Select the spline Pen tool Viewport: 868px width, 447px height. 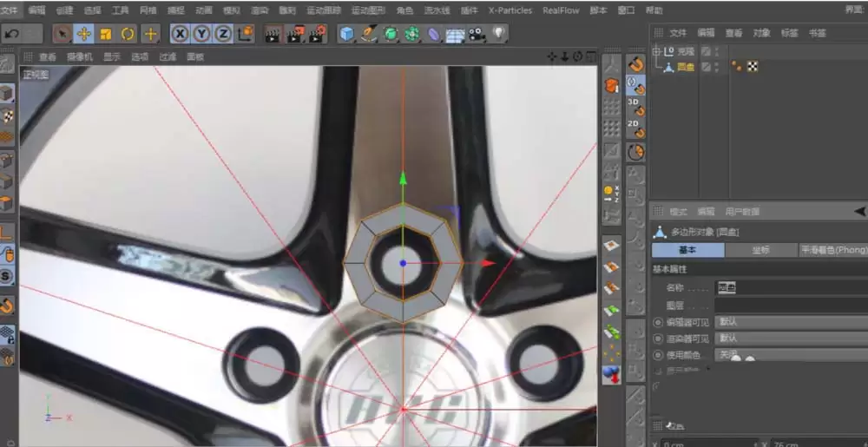(x=369, y=35)
